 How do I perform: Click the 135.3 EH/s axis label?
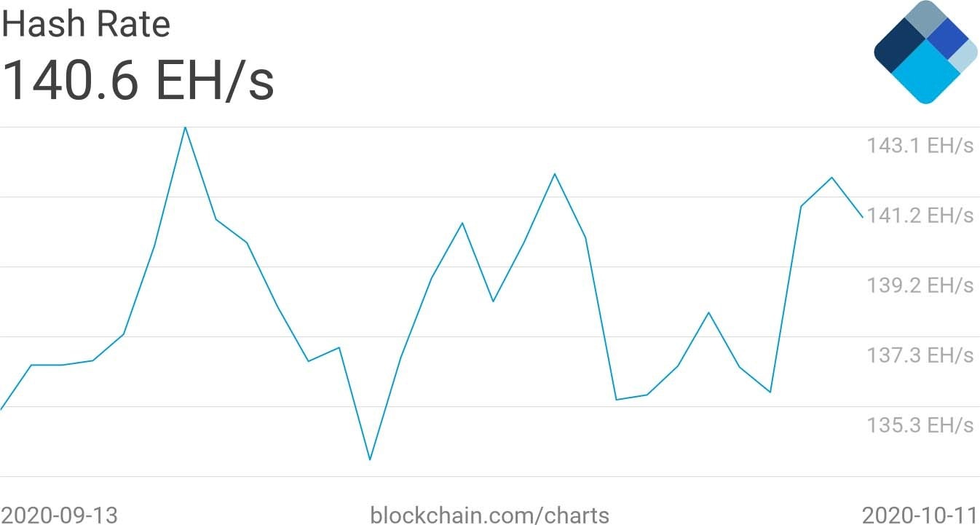pyautogui.click(x=920, y=425)
